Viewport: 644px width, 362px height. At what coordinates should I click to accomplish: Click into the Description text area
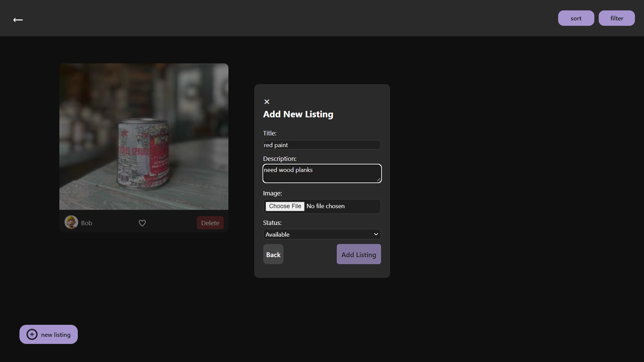pos(322,173)
